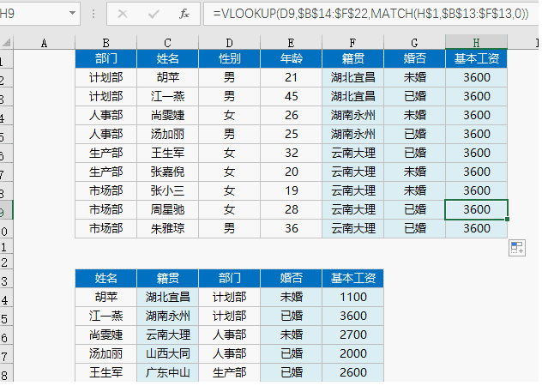
Task: Click lower table header 基本工资
Action: point(352,278)
